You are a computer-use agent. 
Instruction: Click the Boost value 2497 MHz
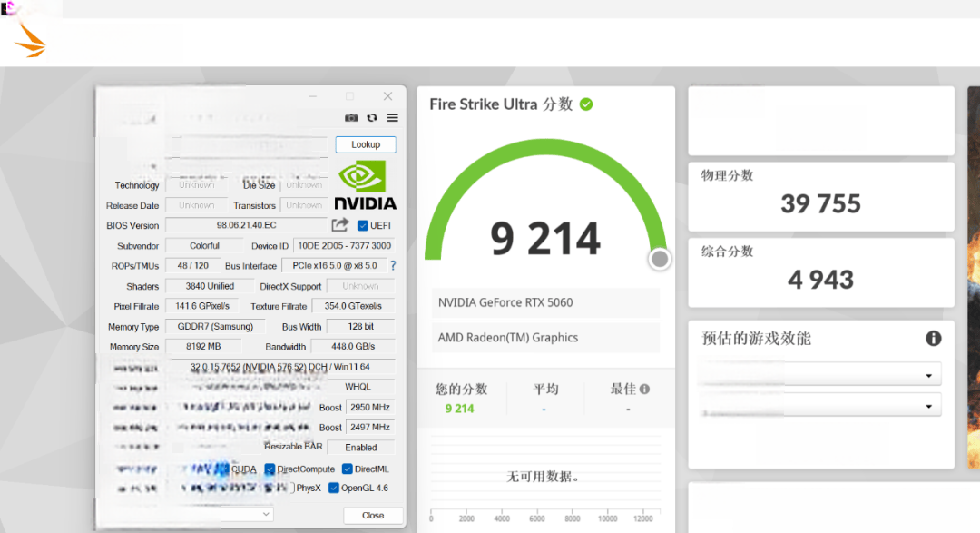tap(370, 428)
